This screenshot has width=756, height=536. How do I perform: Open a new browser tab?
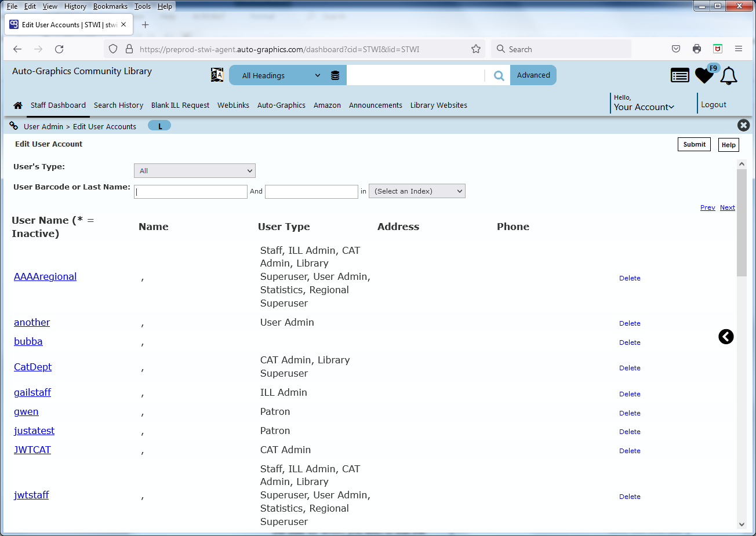(146, 25)
